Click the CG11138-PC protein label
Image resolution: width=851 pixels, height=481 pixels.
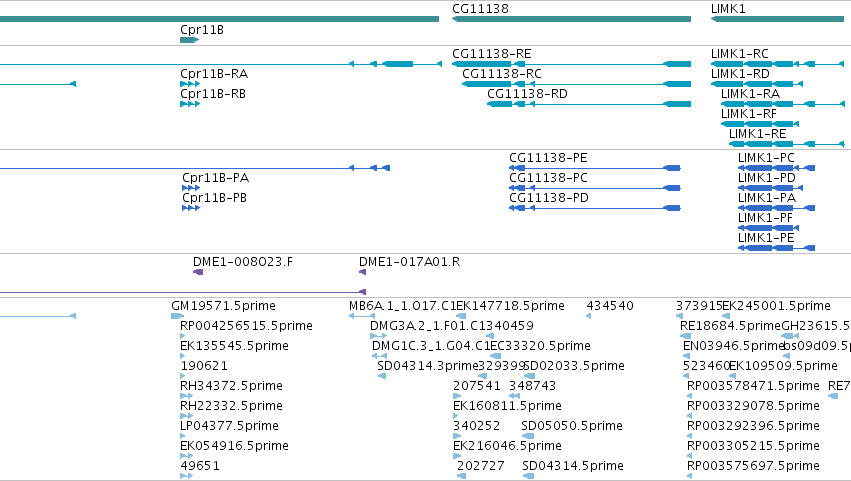(548, 178)
